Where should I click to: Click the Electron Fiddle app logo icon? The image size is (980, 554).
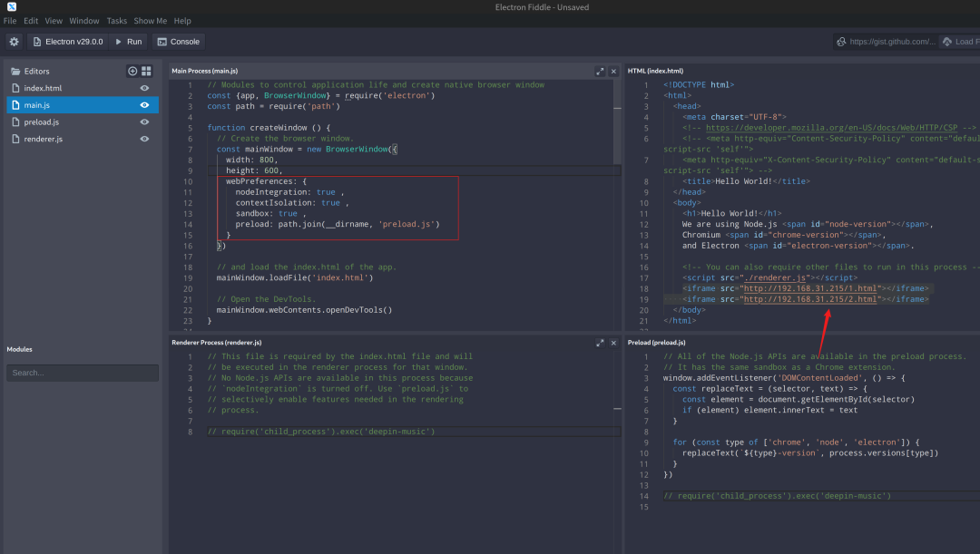(11, 7)
